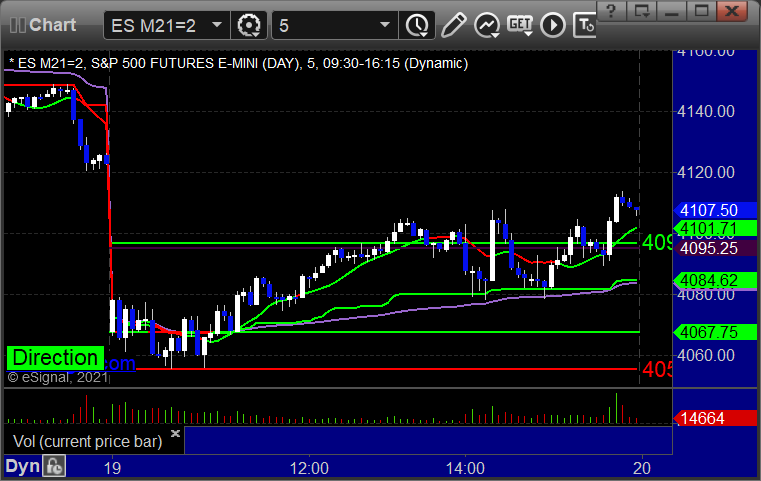Click the question mark help button
The image size is (761, 481).
pyautogui.click(x=611, y=11)
